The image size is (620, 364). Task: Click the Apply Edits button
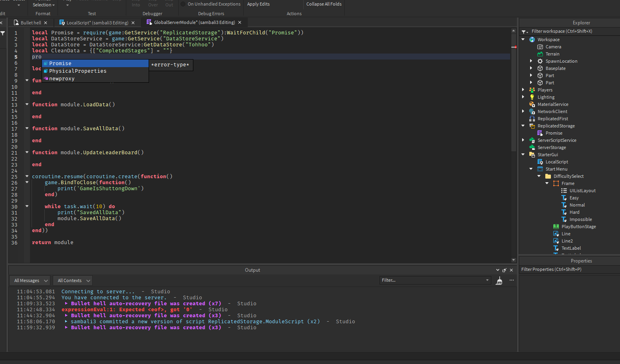click(x=258, y=4)
